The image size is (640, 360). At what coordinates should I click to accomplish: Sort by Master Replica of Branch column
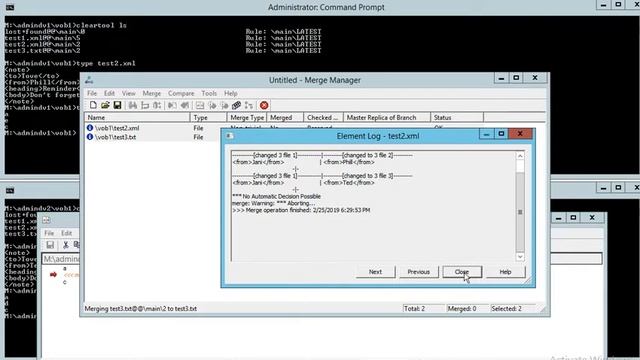(x=387, y=118)
